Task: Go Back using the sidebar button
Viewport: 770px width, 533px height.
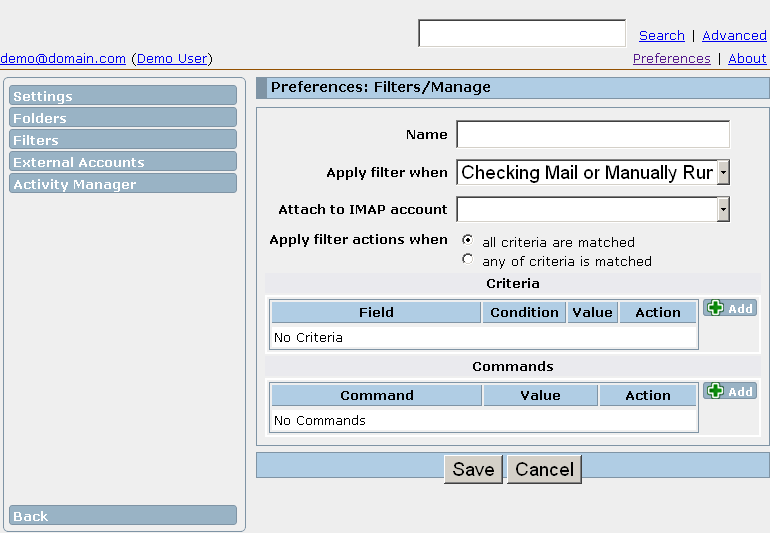Action: 123,515
